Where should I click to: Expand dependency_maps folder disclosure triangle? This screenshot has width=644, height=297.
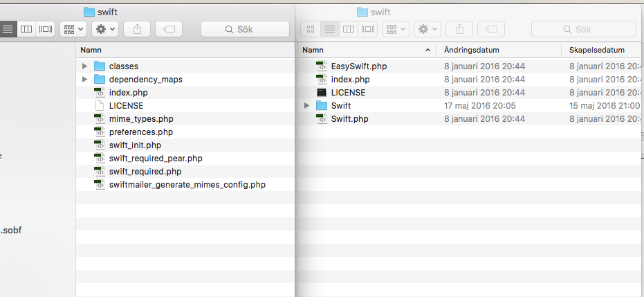[x=84, y=80]
